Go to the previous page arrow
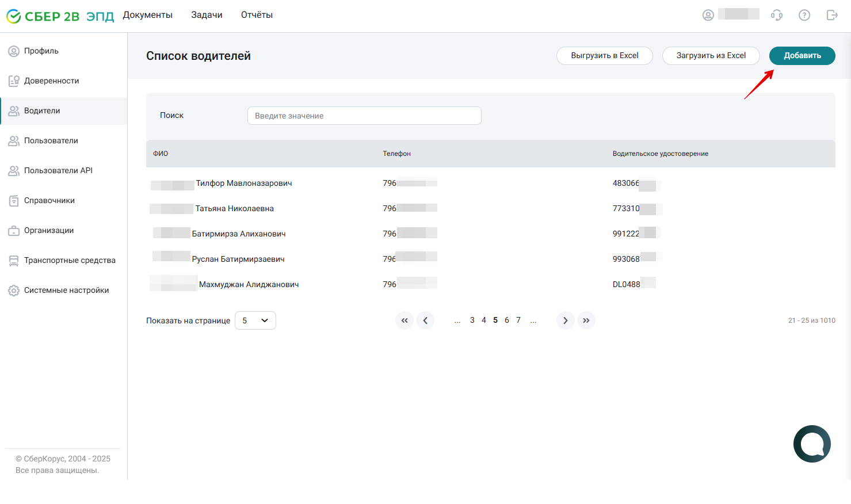Viewport: 851px width, 504px height. pyautogui.click(x=425, y=320)
